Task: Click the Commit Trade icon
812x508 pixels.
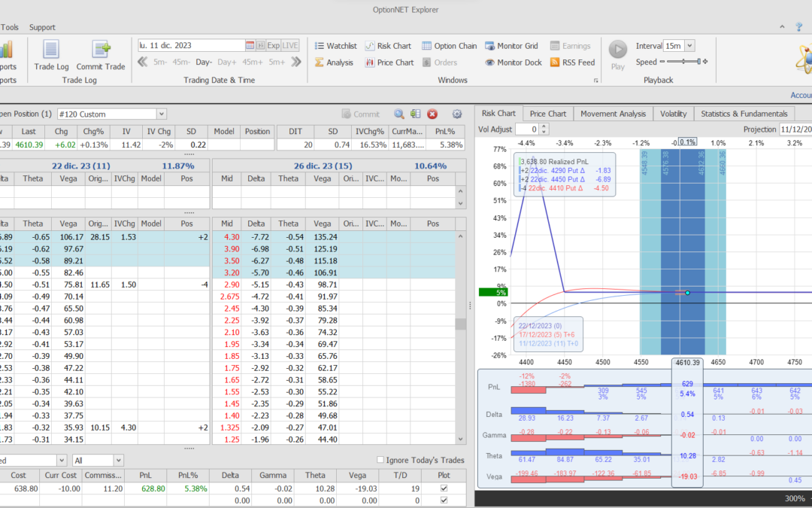Action: 101,50
